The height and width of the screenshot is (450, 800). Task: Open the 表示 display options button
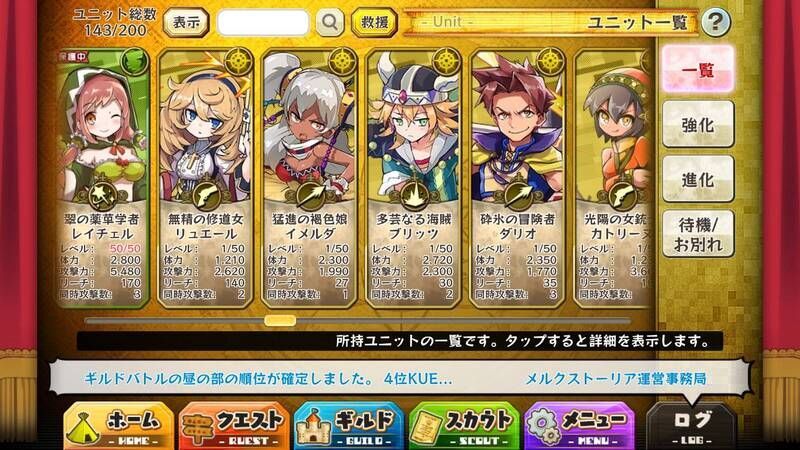pyautogui.click(x=186, y=22)
